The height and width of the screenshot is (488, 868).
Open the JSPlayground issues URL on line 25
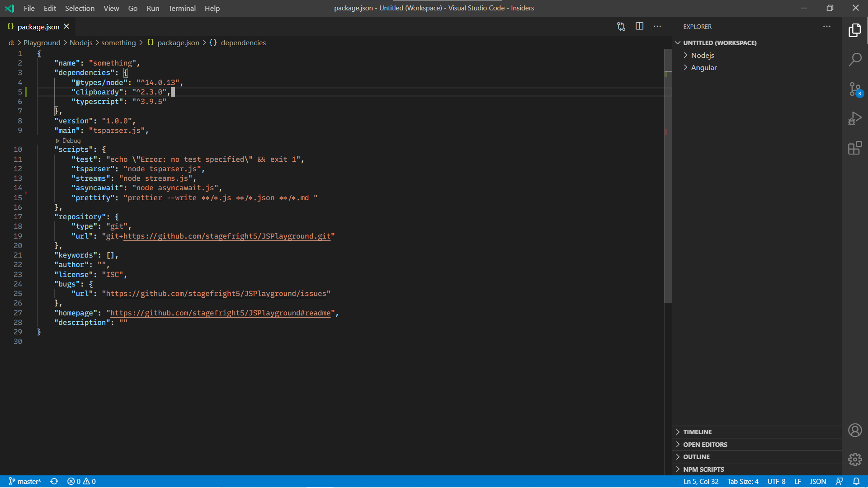[x=217, y=294]
